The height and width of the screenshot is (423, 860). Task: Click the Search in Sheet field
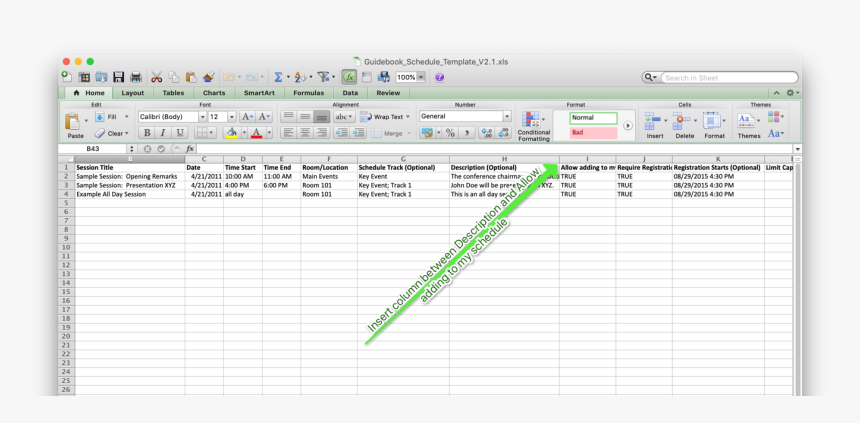729,78
